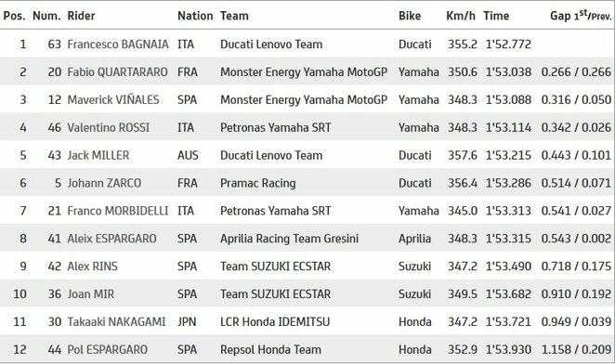Select Valentino ROSSI's name
615x364 pixels.
point(109,127)
